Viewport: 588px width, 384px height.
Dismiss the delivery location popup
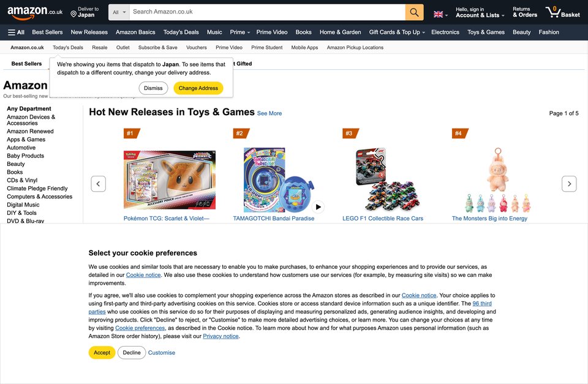[x=153, y=88]
